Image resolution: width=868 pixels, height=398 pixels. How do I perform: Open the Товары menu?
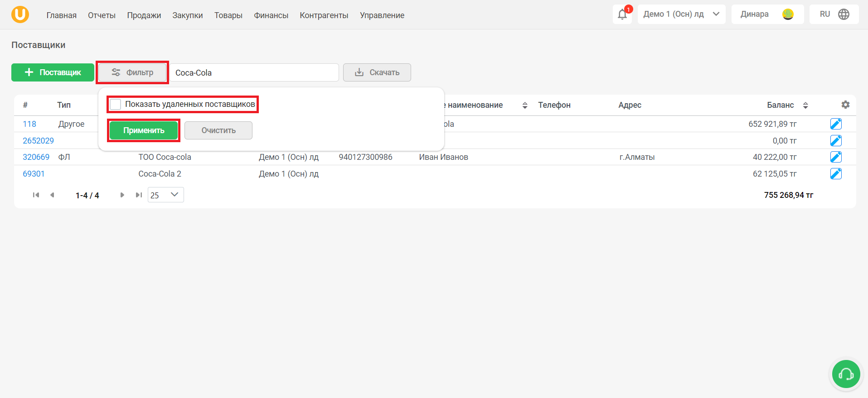228,15
